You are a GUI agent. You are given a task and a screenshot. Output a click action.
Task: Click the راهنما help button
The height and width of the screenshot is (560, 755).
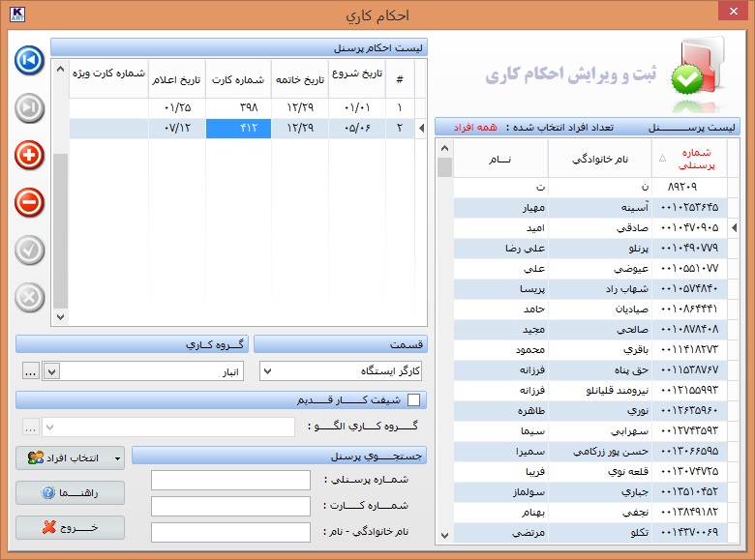click(x=70, y=493)
